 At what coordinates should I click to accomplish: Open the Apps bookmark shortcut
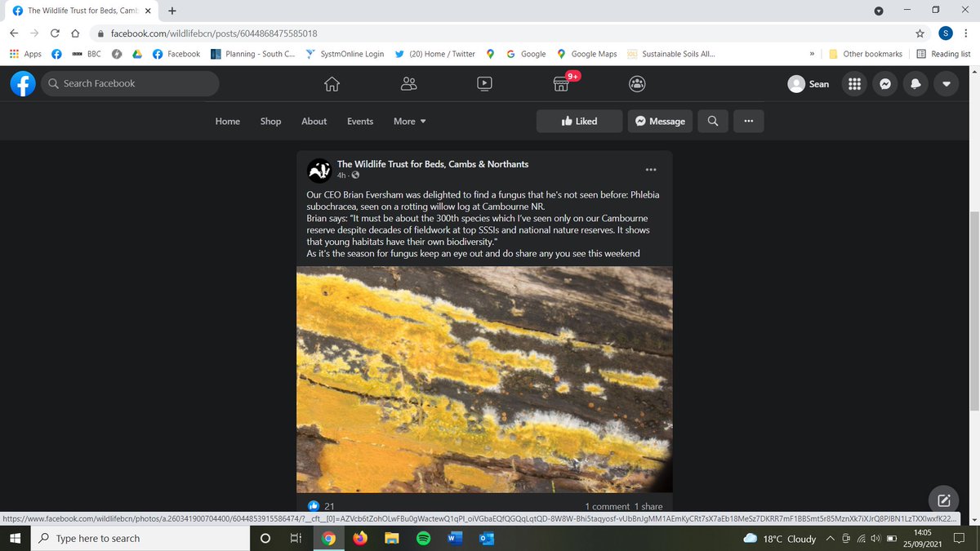coord(25,54)
